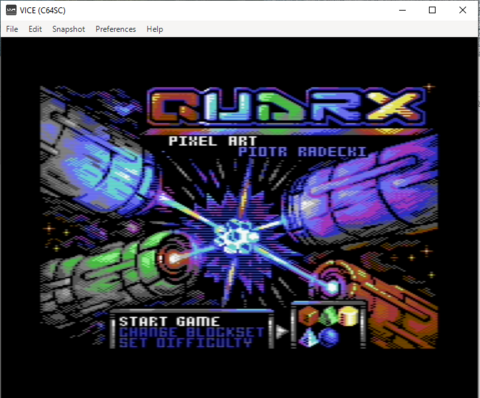
Task: Close the VICE emulator window
Action: [463, 10]
